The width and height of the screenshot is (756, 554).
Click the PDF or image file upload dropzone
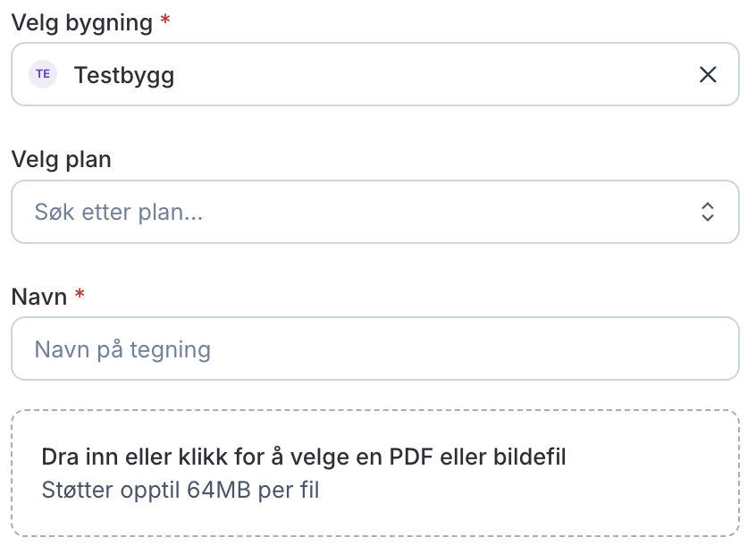point(375,473)
